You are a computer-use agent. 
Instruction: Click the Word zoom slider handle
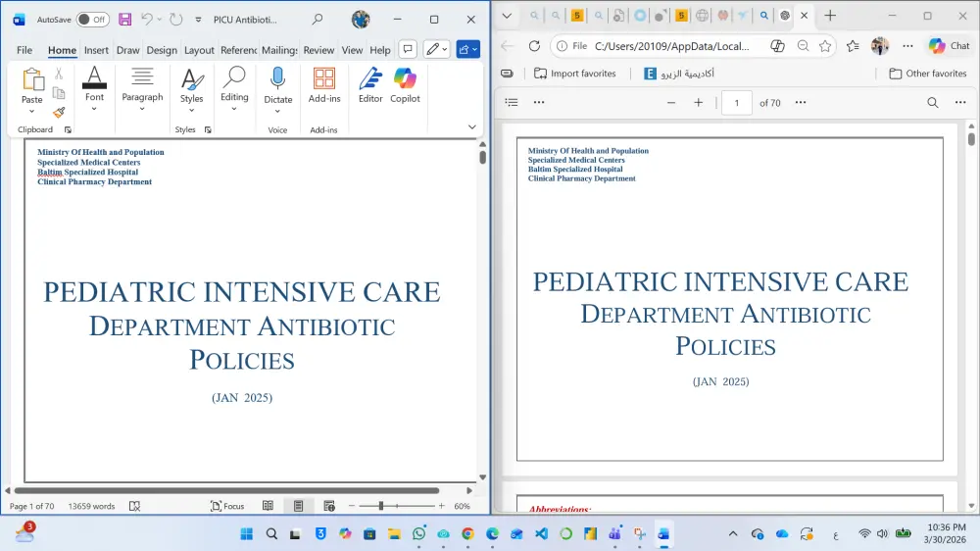click(x=381, y=506)
